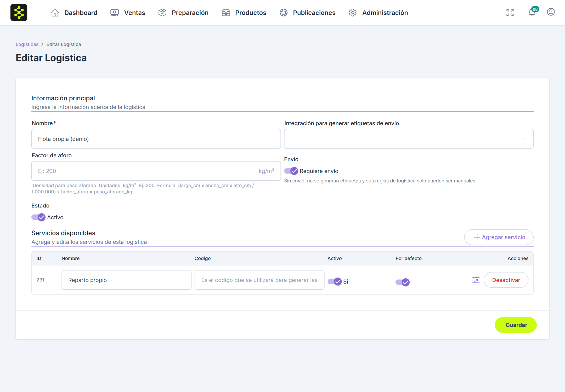This screenshot has height=392, width=565.
Task: Open the Publicaciones menu
Action: [x=307, y=13]
